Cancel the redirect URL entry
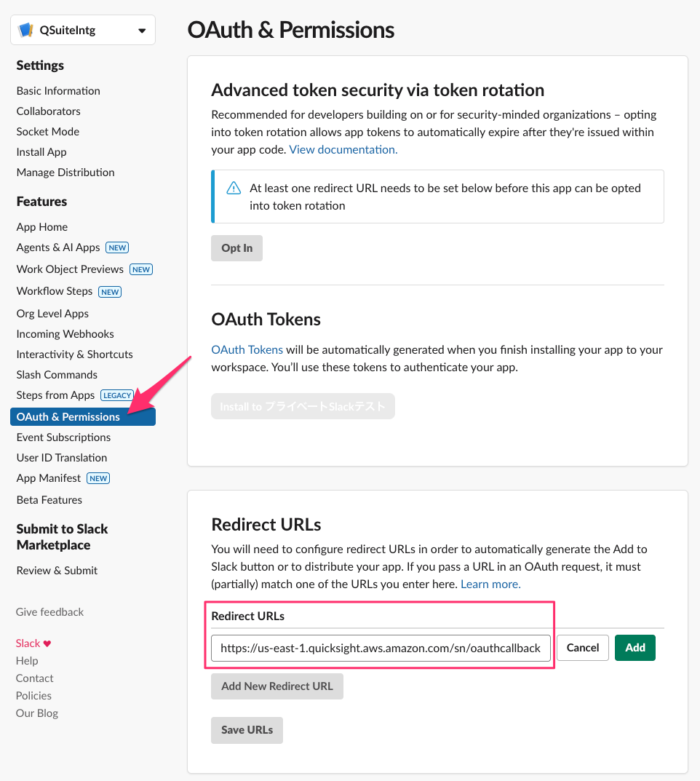This screenshot has height=781, width=700. coord(582,647)
